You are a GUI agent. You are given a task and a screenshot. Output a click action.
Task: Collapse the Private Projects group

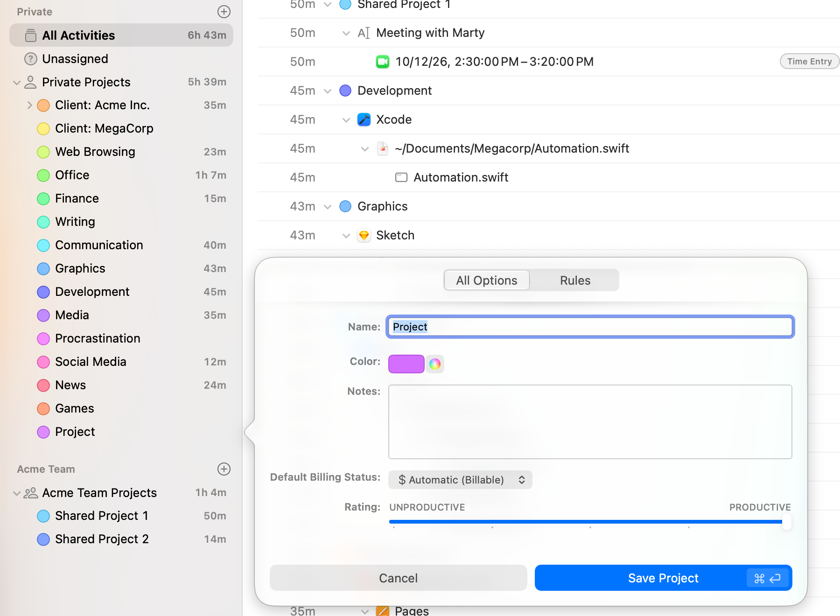(x=17, y=83)
